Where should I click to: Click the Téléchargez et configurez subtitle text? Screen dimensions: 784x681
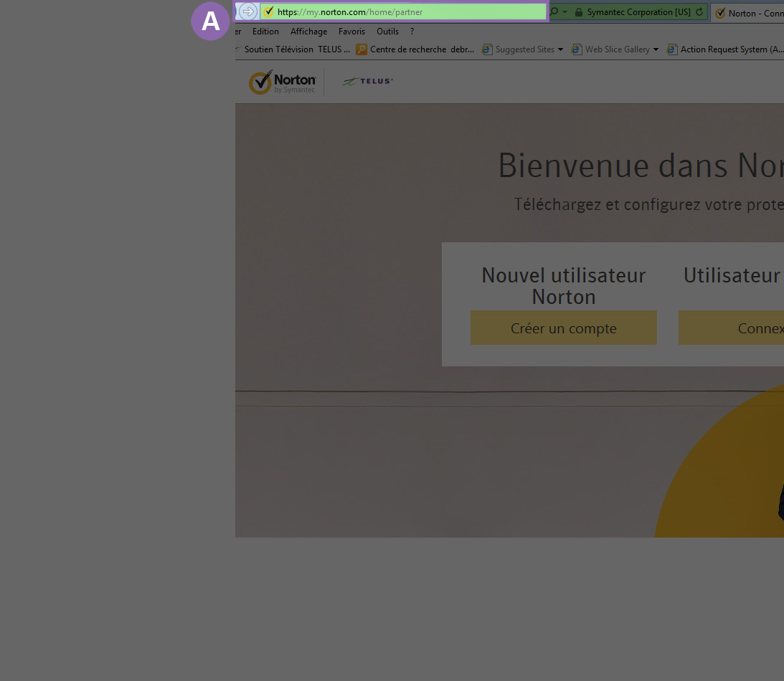[649, 204]
